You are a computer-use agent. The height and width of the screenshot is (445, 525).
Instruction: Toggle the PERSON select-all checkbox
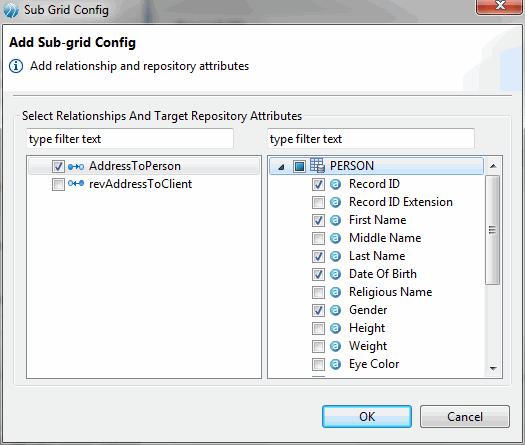click(299, 166)
